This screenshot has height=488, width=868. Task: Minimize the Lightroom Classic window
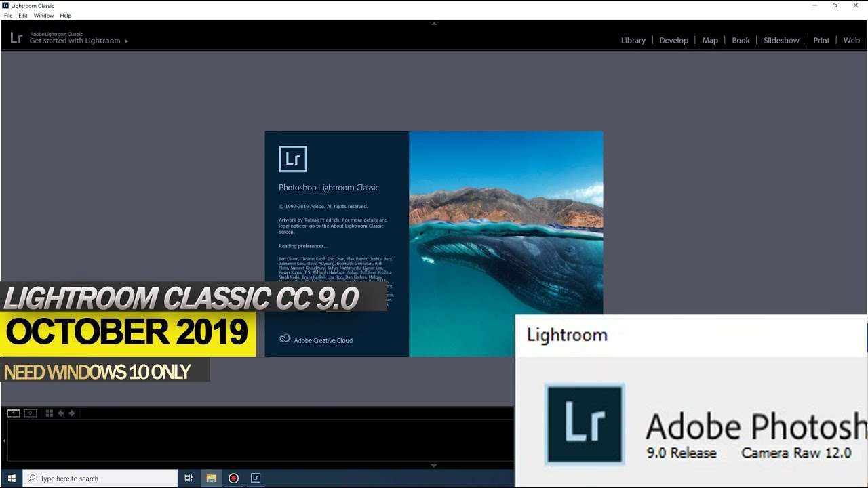814,5
